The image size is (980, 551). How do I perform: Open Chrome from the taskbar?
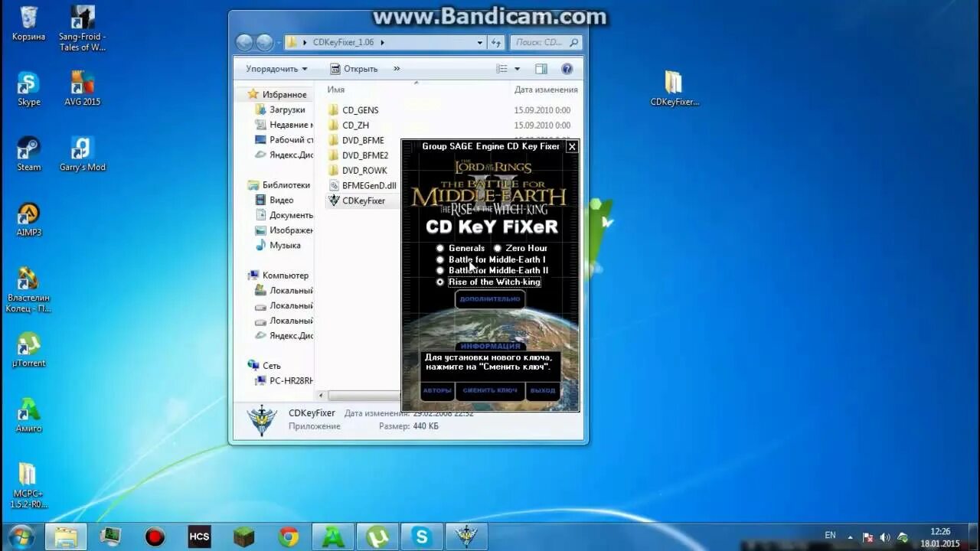pyautogui.click(x=289, y=537)
